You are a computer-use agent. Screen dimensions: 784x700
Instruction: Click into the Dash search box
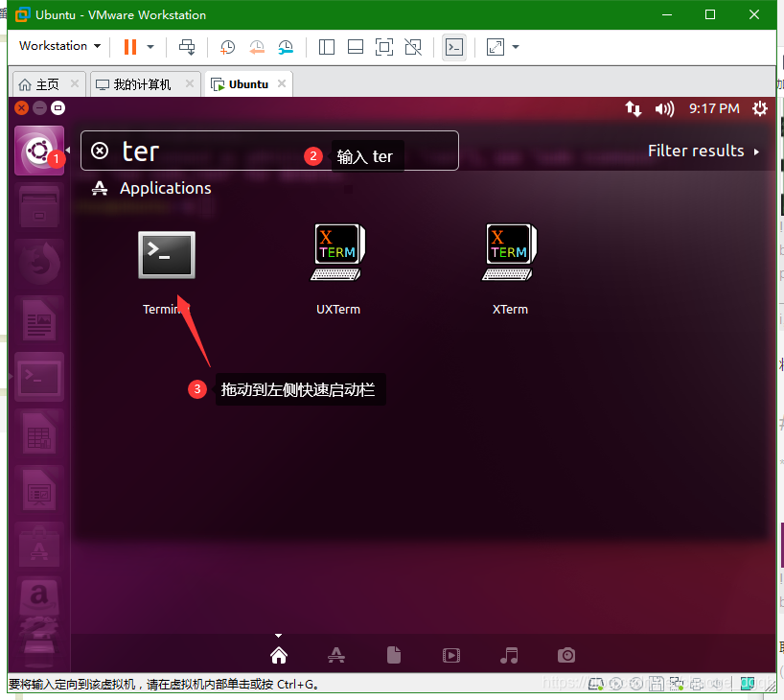point(269,151)
